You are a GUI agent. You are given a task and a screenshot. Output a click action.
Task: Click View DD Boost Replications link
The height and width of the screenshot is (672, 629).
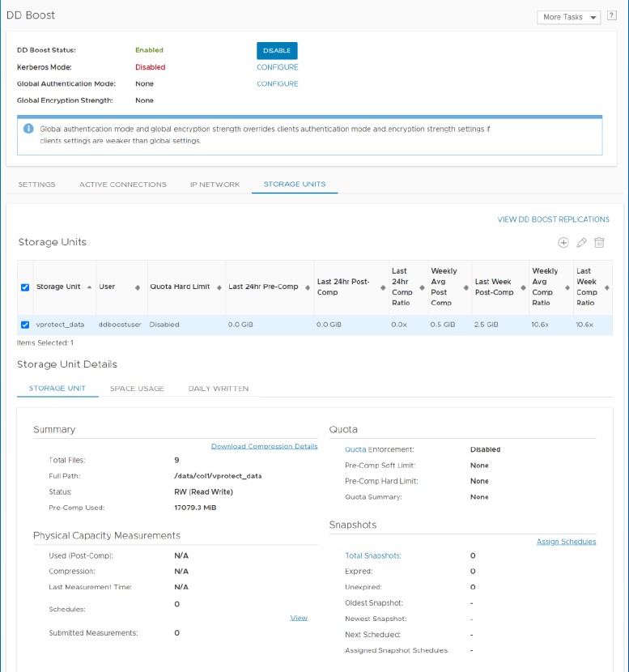pos(553,219)
